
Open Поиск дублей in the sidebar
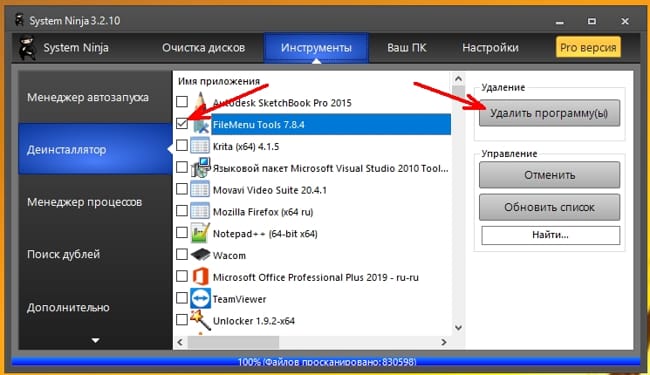click(95, 254)
